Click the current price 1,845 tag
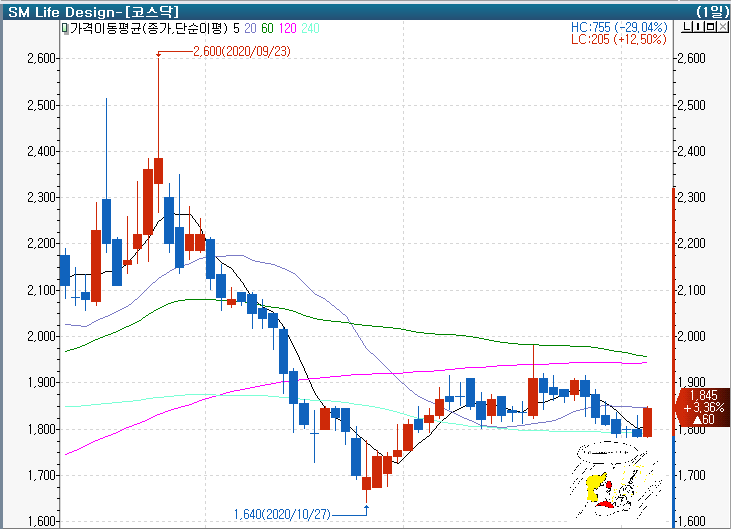 pyautogui.click(x=702, y=407)
